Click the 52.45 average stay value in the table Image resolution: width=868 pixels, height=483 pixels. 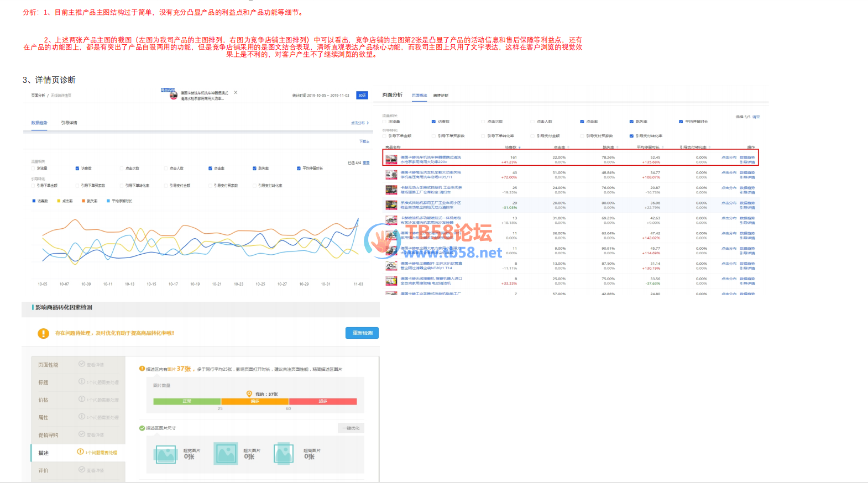[655, 158]
